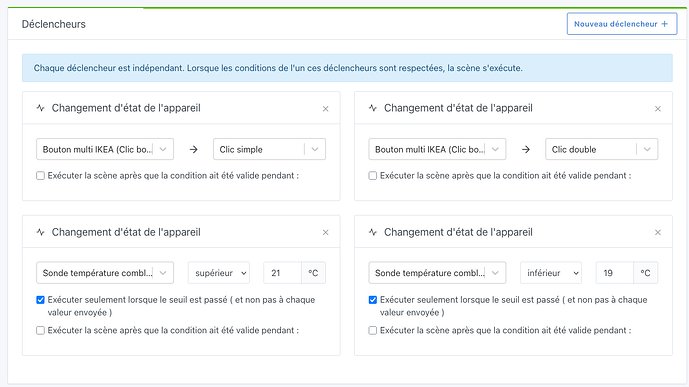Image resolution: width=689 pixels, height=387 pixels.
Task: Open the Clic simple value dropdown
Action: click(x=269, y=149)
